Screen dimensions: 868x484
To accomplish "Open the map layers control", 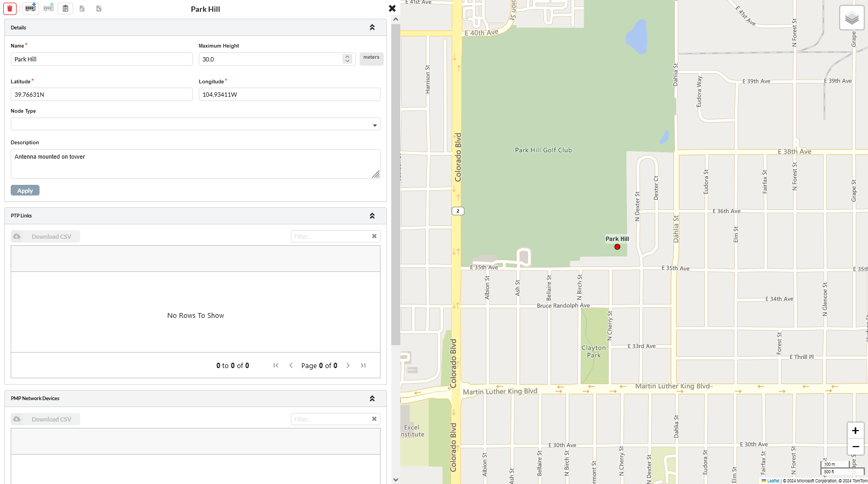I will pyautogui.click(x=851, y=18).
